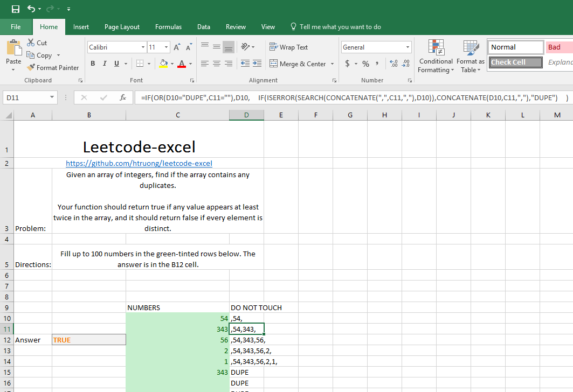573x392 pixels.
Task: Click the Insert Function fx icon
Action: (x=123, y=97)
